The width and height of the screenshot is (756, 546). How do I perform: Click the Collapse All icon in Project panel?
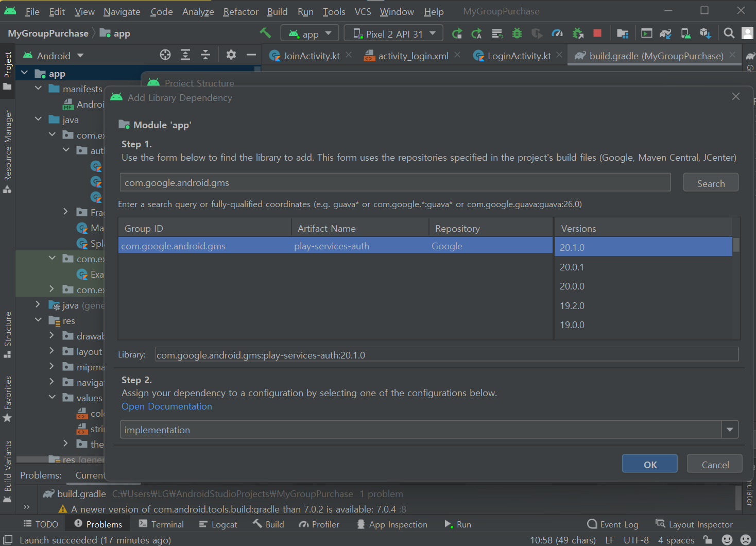[205, 55]
